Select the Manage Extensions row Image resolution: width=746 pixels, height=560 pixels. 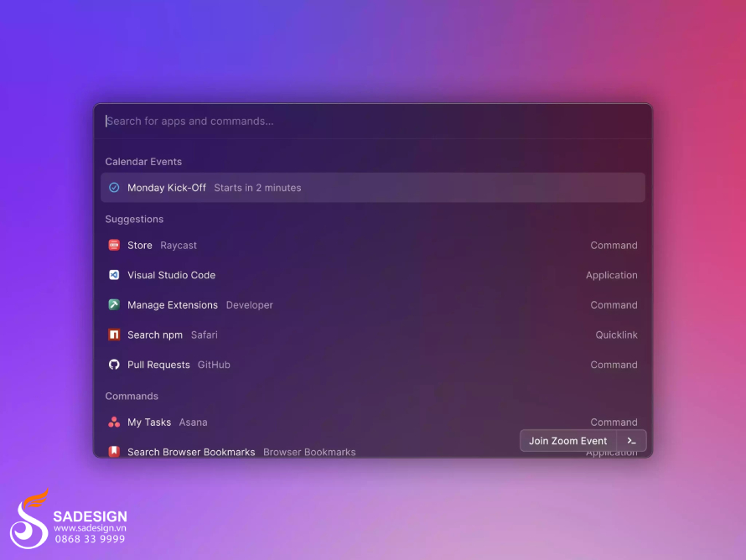[x=372, y=305]
